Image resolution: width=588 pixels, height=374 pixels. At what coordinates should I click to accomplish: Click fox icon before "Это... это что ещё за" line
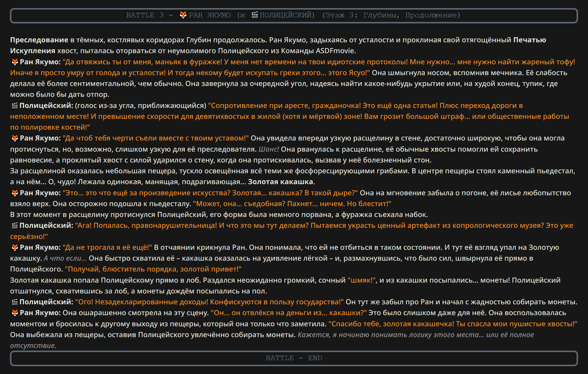pyautogui.click(x=15, y=193)
